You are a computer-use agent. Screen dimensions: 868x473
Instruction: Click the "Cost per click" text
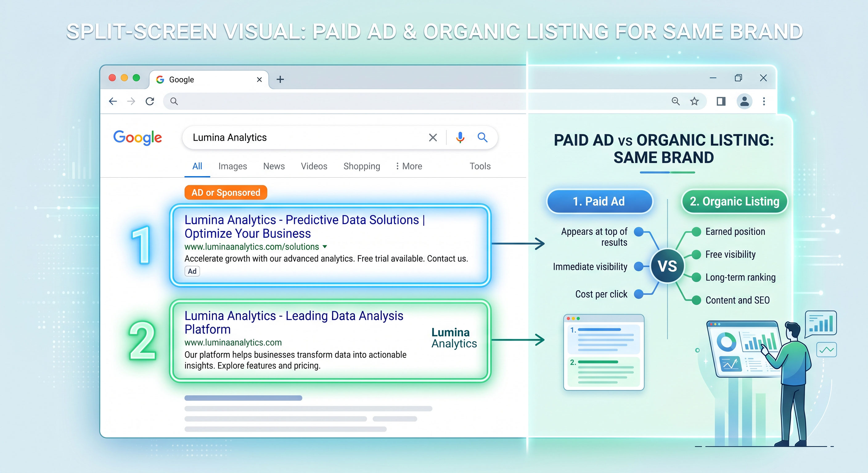(601, 294)
